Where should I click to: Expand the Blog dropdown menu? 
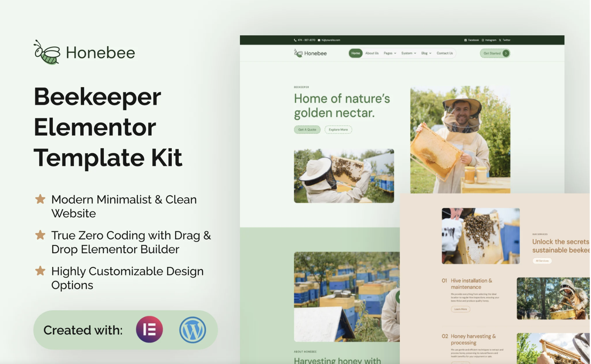426,53
